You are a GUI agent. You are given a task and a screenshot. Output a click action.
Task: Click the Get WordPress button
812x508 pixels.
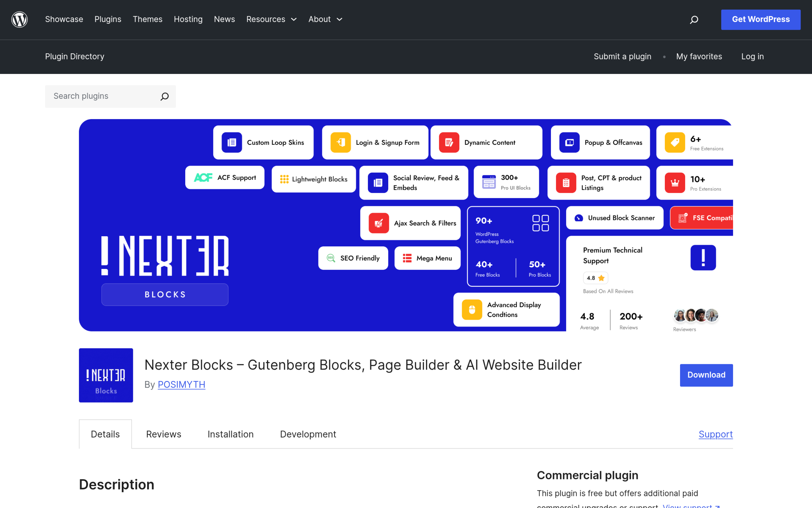761,19
